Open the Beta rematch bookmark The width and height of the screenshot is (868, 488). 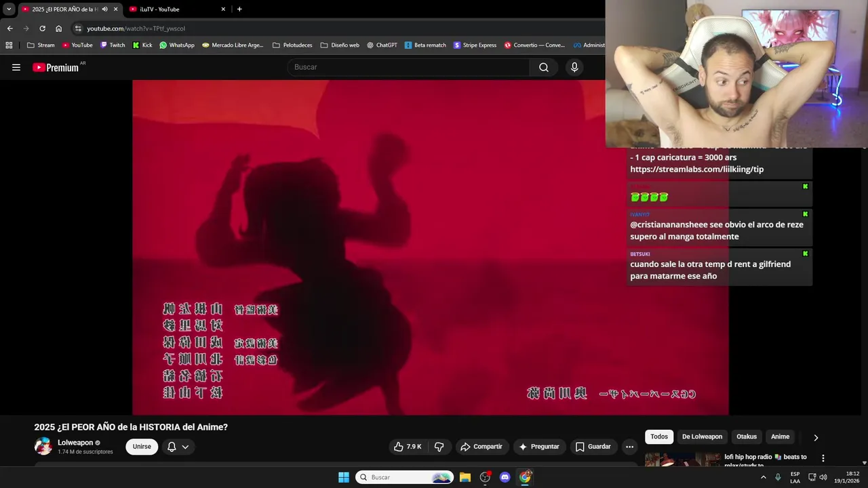425,45
